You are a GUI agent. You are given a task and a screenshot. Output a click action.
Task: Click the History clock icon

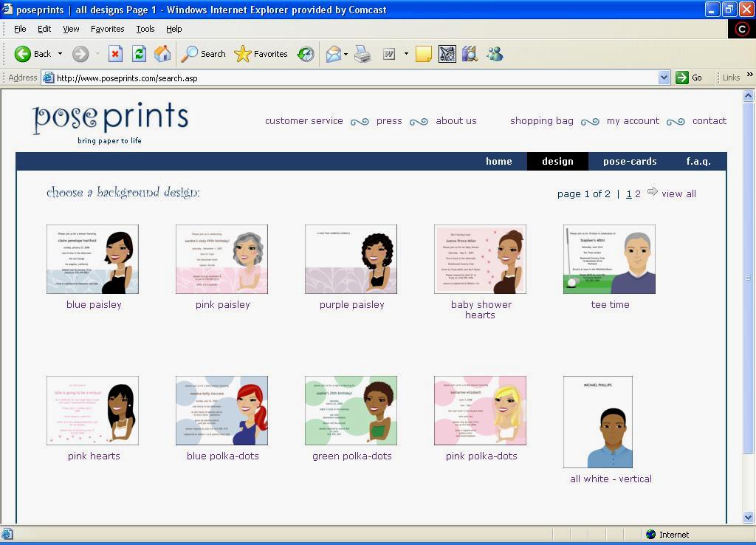tap(306, 54)
